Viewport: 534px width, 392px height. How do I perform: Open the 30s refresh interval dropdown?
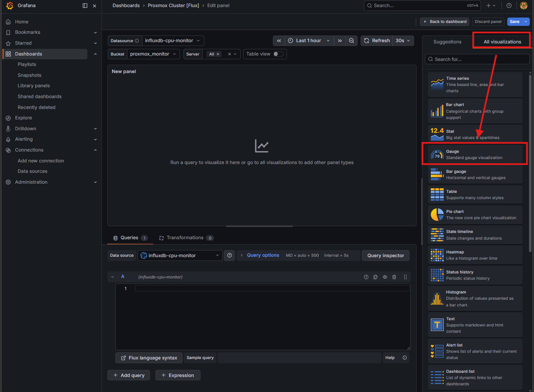coord(403,41)
